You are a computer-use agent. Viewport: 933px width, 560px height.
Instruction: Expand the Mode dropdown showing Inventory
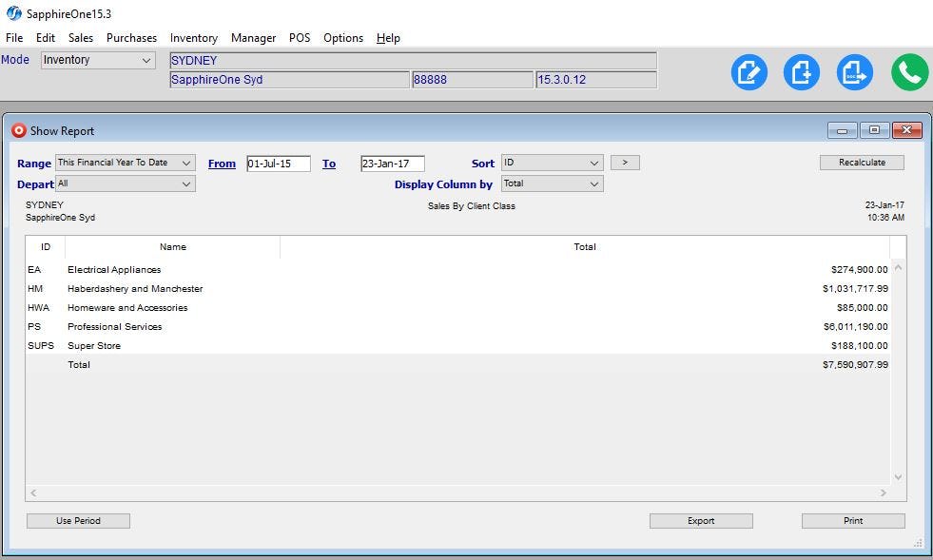tap(98, 60)
